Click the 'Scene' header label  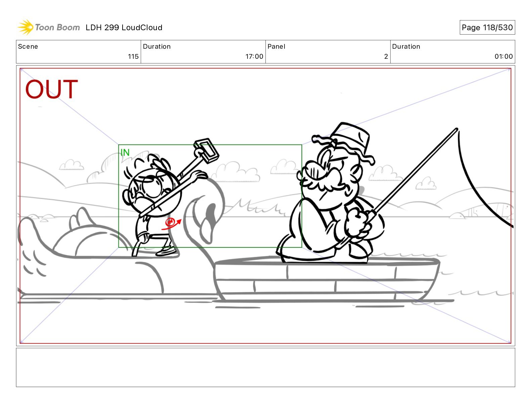pyautogui.click(x=28, y=46)
